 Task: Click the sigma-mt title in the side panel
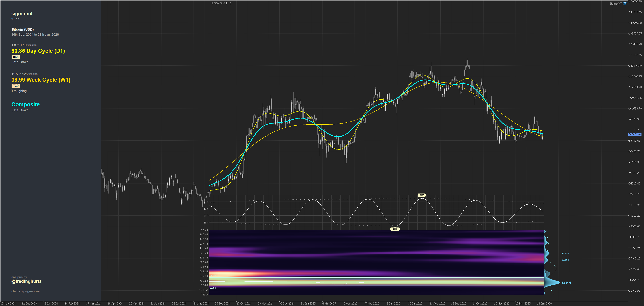[x=22, y=14]
